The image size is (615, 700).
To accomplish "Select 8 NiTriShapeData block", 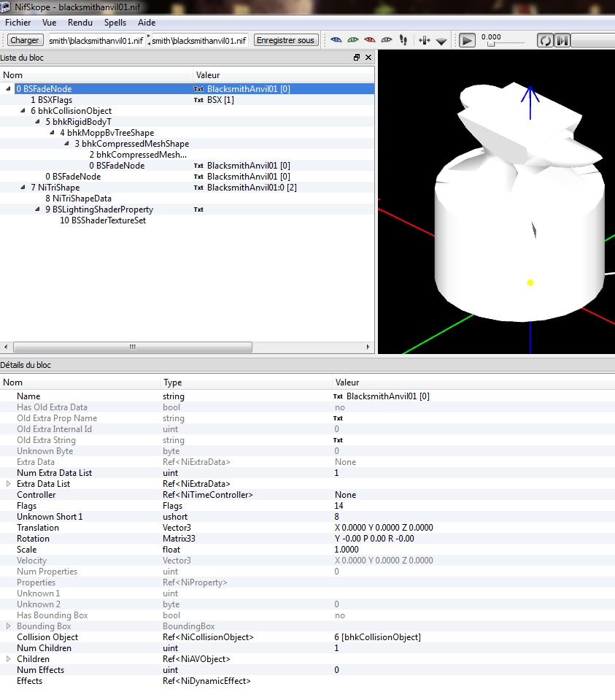I will tap(79, 199).
